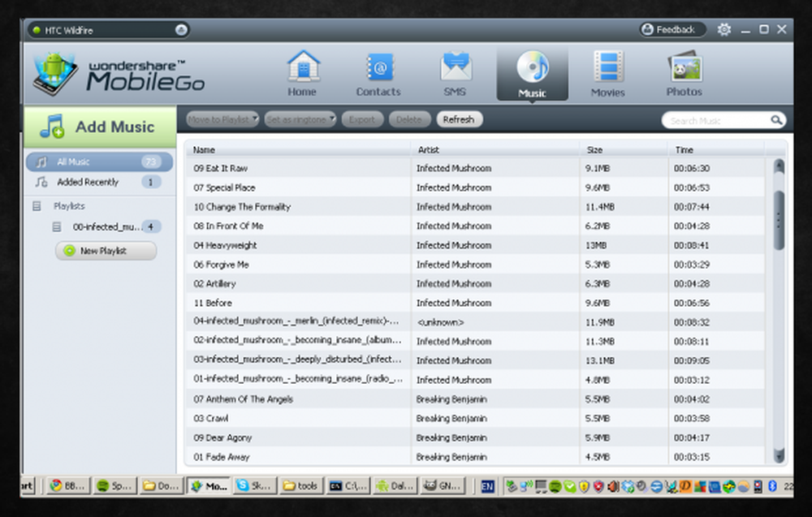This screenshot has height=517, width=812.
Task: Open the tools folder taskbar button
Action: pos(301,486)
